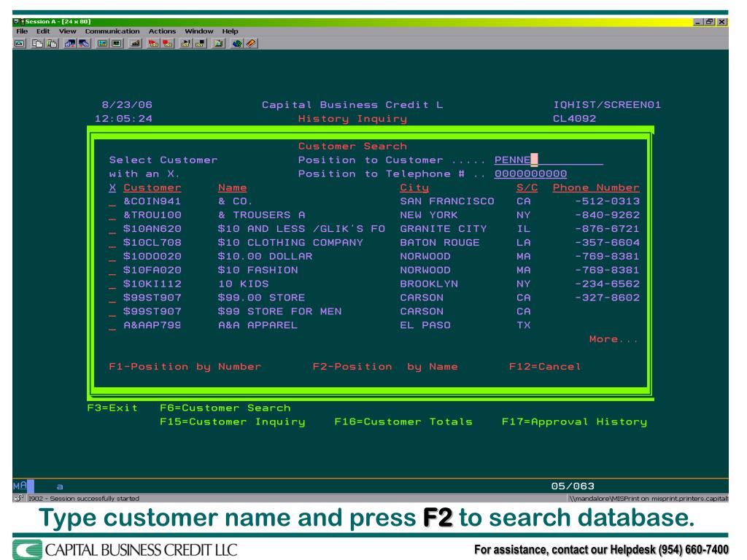The height and width of the screenshot is (560, 747).
Task: Click selection field for &TROU100 row
Action: click(112, 215)
